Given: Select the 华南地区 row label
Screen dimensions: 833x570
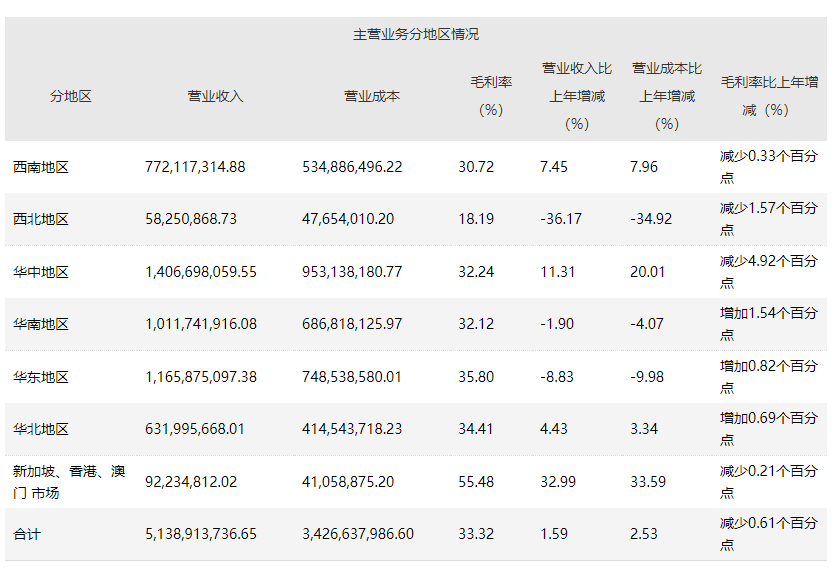Looking at the screenshot, I should pos(41,324).
